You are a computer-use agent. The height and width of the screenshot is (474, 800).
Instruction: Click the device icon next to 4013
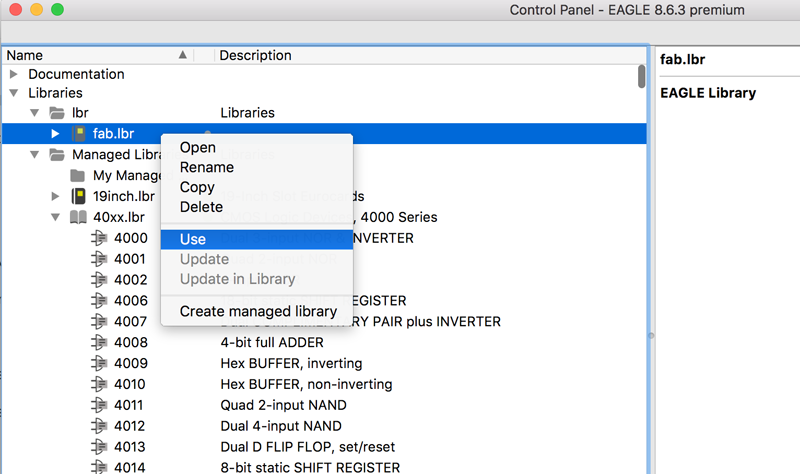(99, 447)
